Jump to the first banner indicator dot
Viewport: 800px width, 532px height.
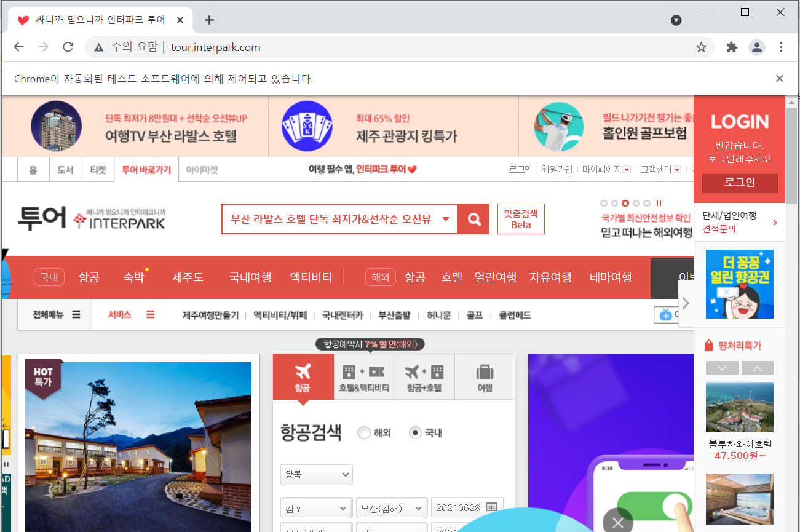click(x=603, y=203)
